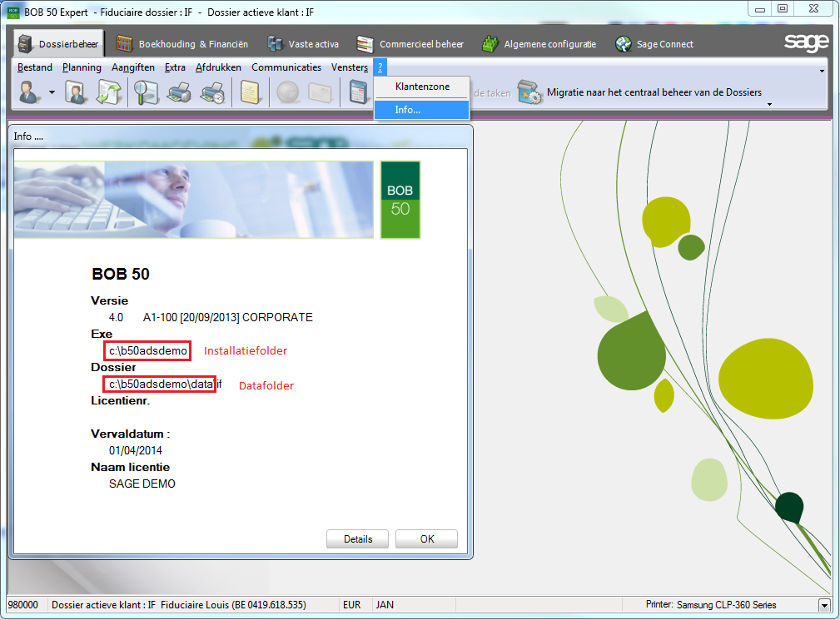Image resolution: width=840 pixels, height=620 pixels.
Task: Click the migration box gear icon
Action: (530, 92)
